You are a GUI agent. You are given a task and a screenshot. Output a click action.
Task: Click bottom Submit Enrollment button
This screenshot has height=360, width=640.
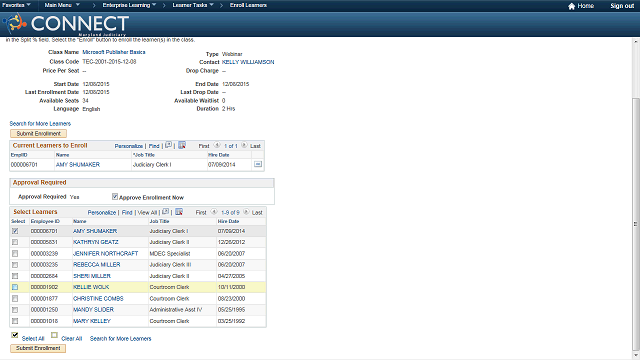pos(38,348)
